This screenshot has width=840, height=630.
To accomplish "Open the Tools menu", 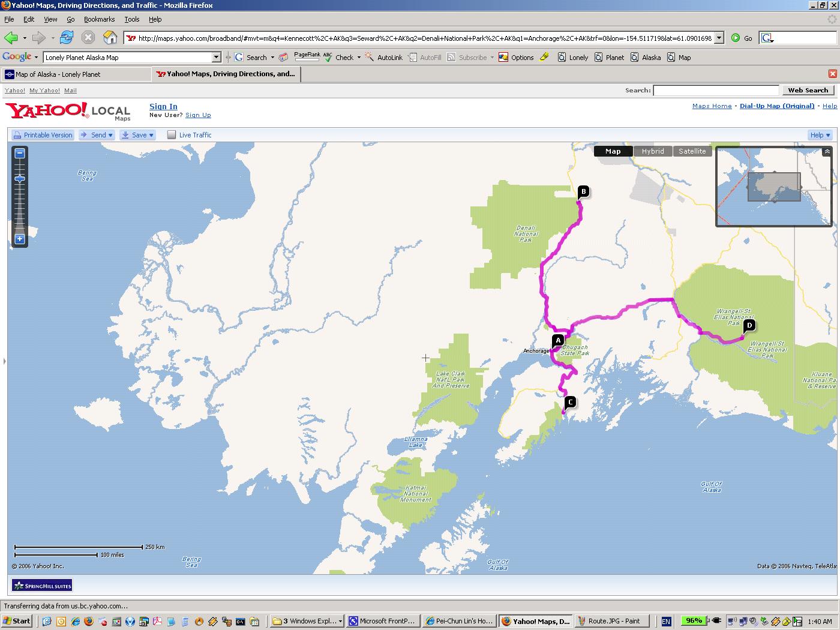I will pyautogui.click(x=132, y=19).
